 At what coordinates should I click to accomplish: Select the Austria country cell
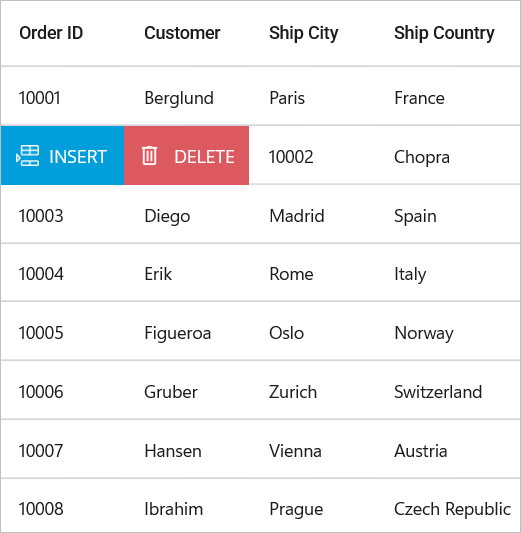click(447, 449)
